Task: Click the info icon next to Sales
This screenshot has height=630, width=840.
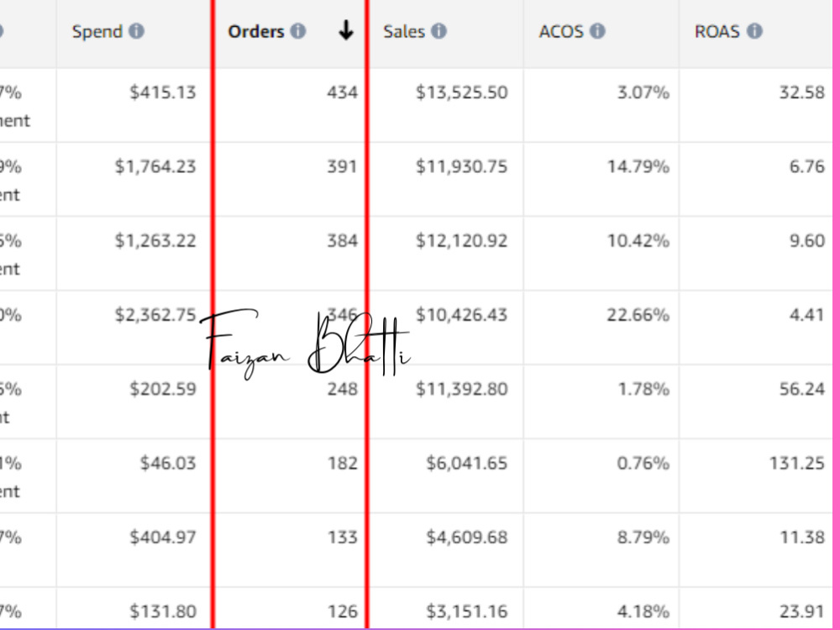Action: 438,31
